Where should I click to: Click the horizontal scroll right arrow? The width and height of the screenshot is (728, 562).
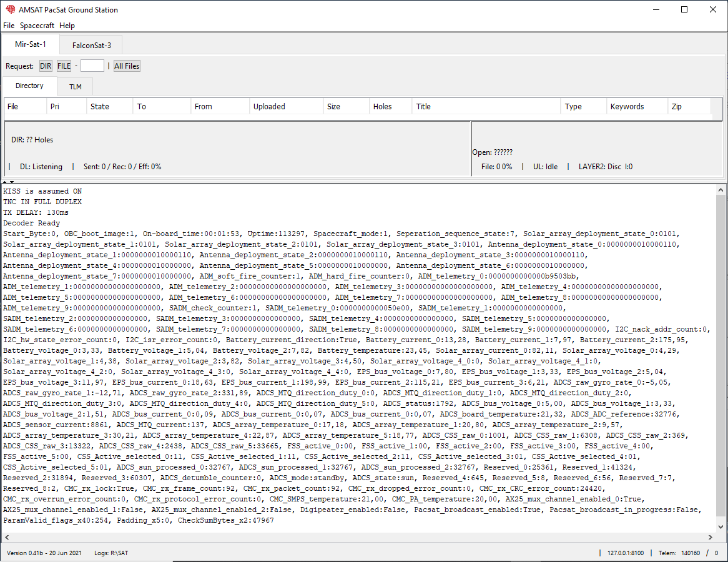[711, 537]
